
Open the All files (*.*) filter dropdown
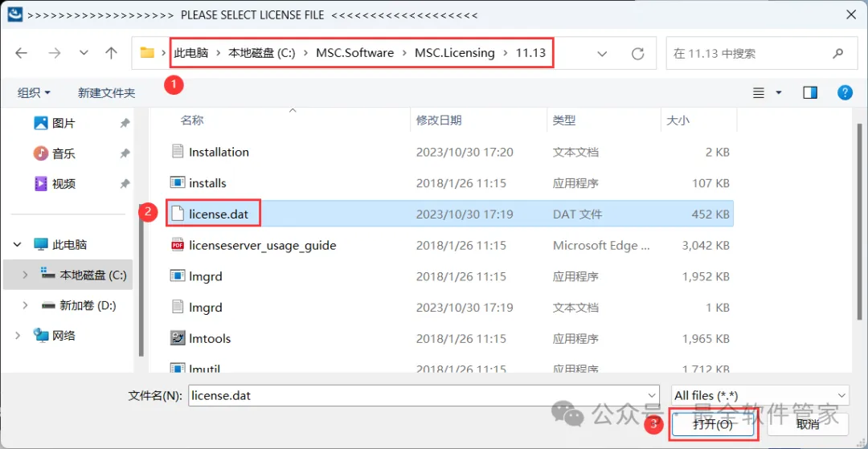[759, 395]
